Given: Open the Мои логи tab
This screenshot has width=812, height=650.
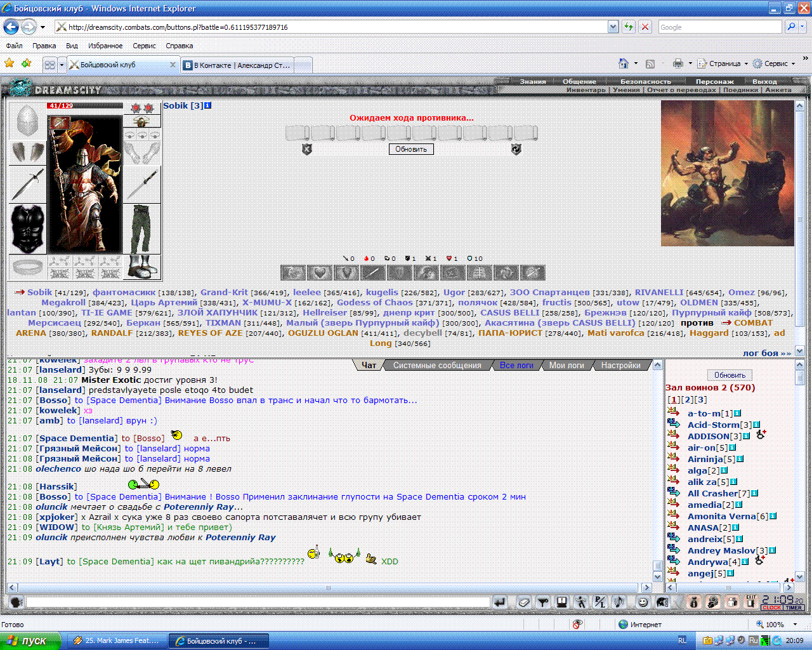Looking at the screenshot, I should (x=566, y=365).
